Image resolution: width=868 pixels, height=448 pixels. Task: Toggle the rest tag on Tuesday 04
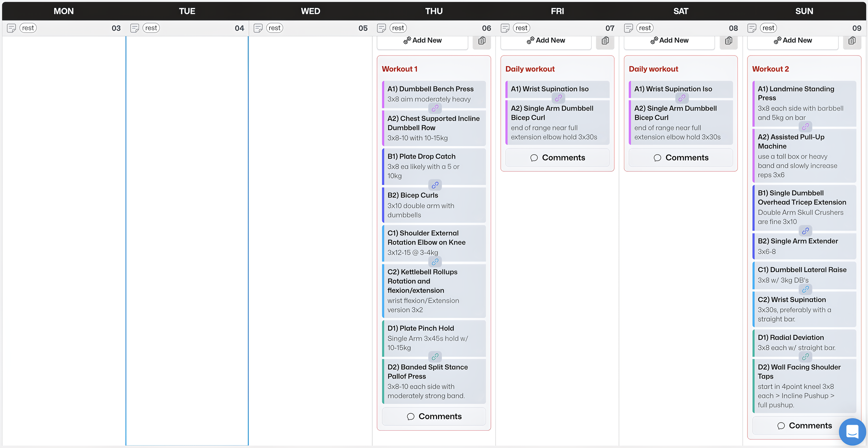point(151,28)
